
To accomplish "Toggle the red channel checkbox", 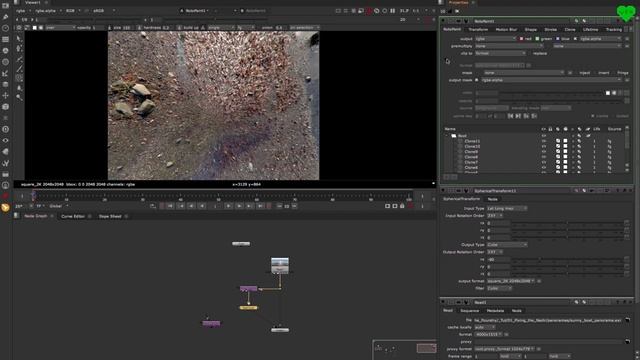I will coord(521,39).
